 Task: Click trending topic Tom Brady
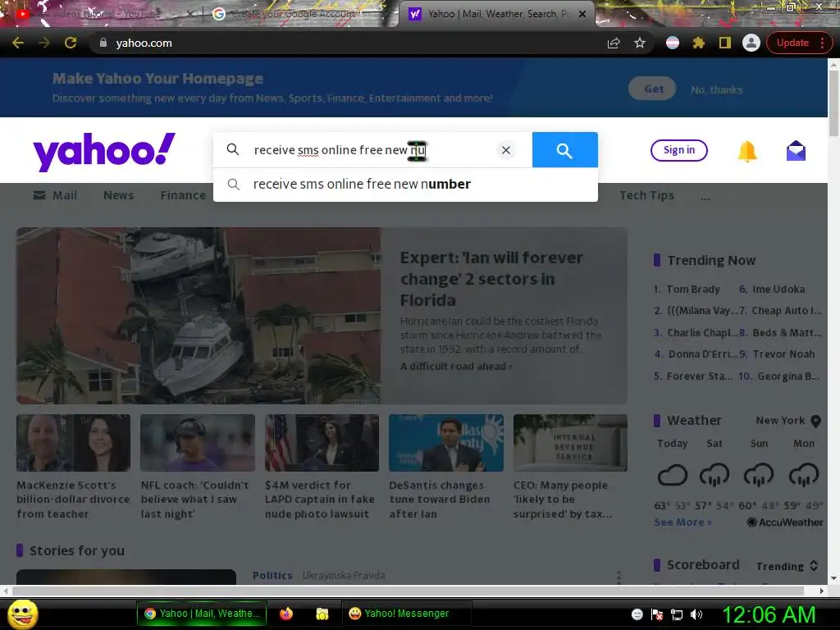click(693, 290)
